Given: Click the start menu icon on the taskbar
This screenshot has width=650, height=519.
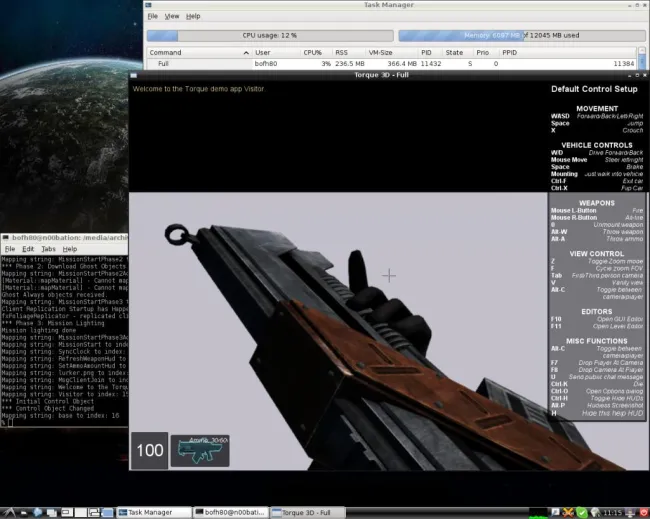Looking at the screenshot, I should click(8, 512).
